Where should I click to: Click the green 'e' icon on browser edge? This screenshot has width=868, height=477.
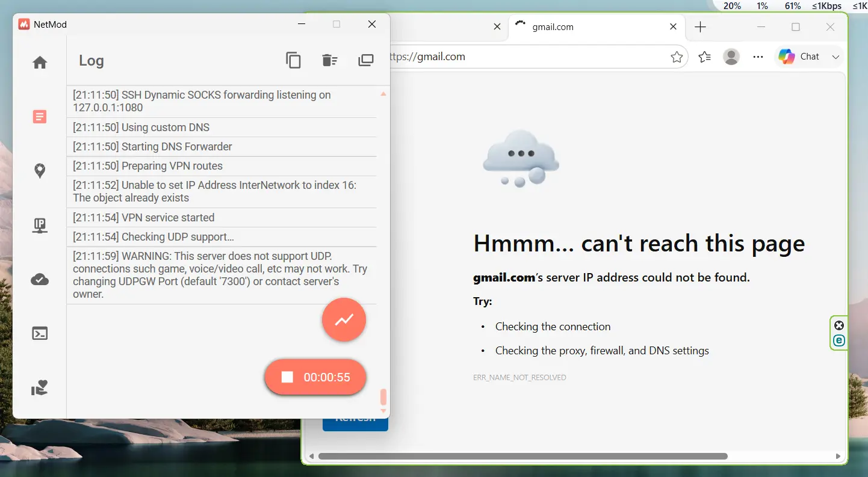click(839, 340)
